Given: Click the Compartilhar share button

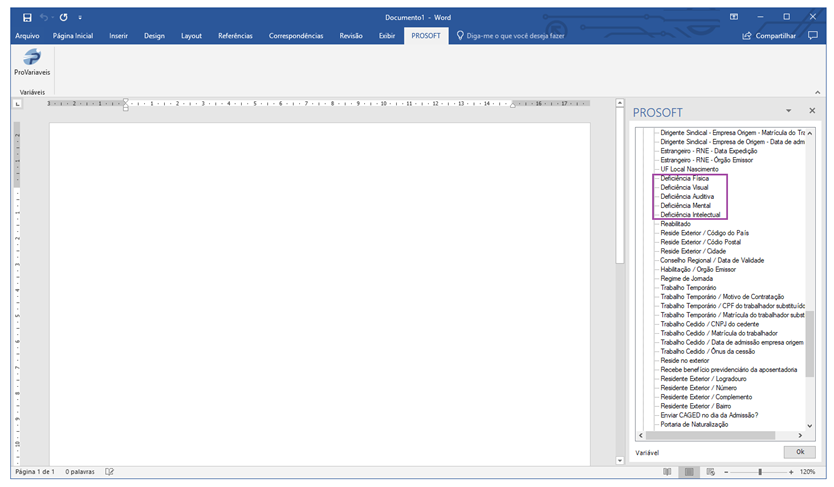Looking at the screenshot, I should click(769, 36).
